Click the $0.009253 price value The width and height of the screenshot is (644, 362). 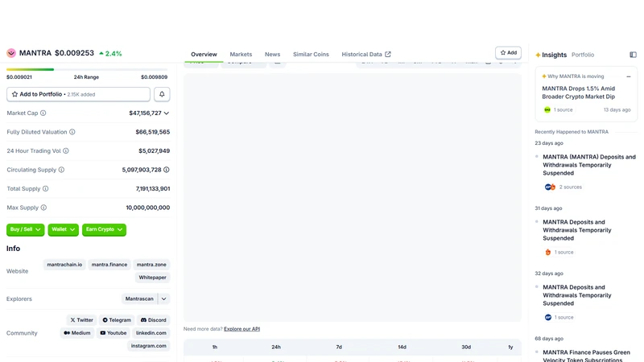pyautogui.click(x=74, y=53)
